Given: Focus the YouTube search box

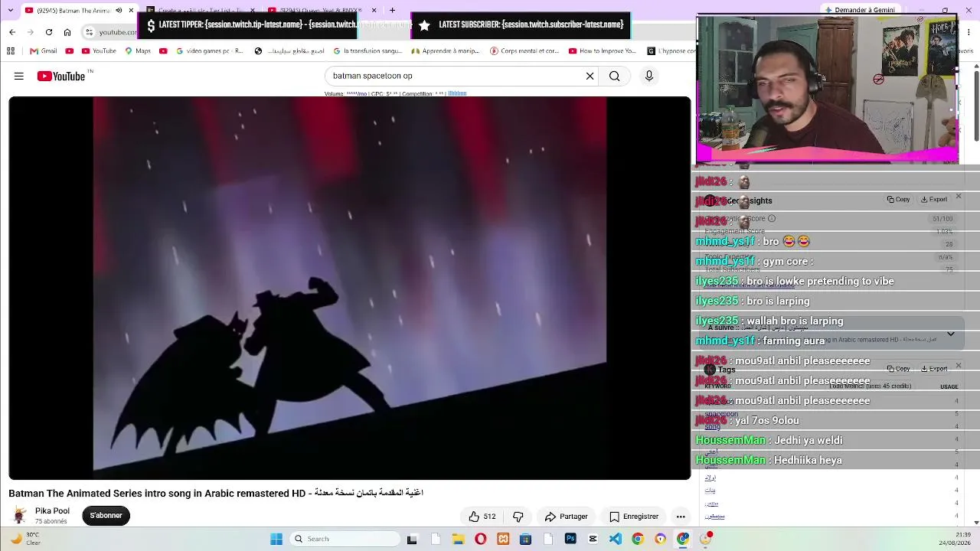Looking at the screenshot, I should tap(456, 76).
